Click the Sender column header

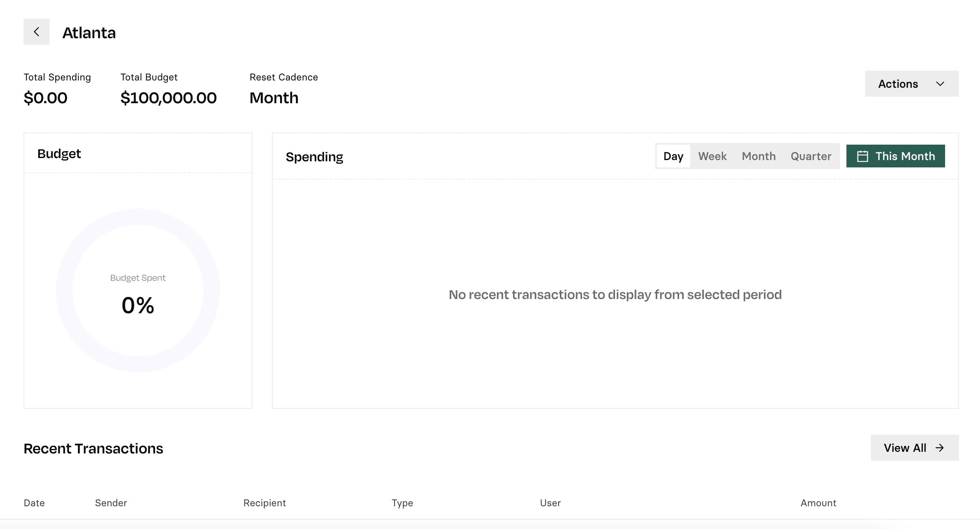111,503
